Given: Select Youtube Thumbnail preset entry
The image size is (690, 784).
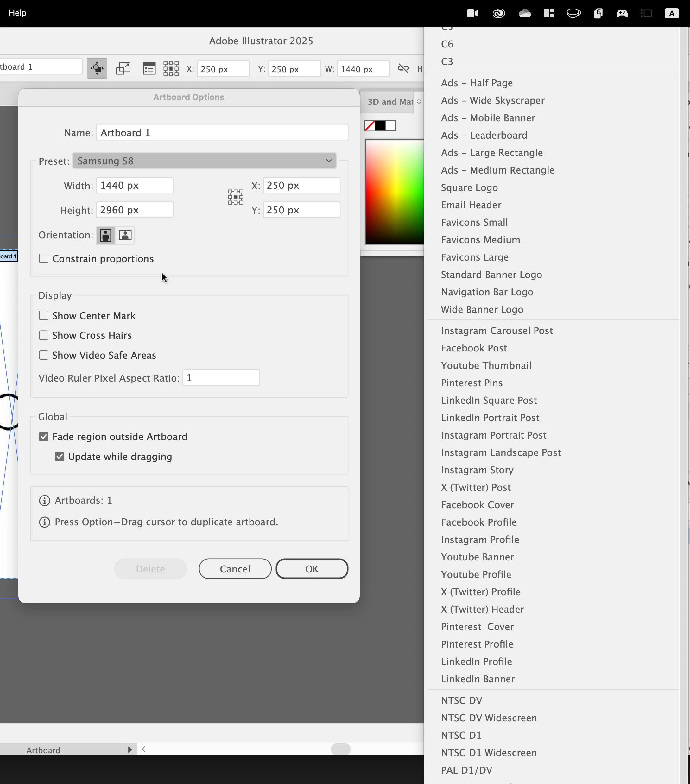Looking at the screenshot, I should [486, 365].
